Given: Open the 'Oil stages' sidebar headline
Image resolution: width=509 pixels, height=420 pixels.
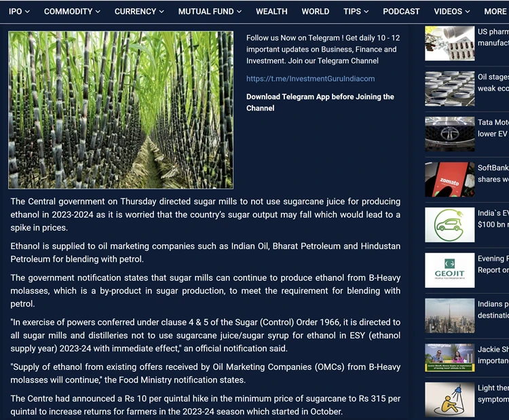Looking at the screenshot, I should (493, 83).
